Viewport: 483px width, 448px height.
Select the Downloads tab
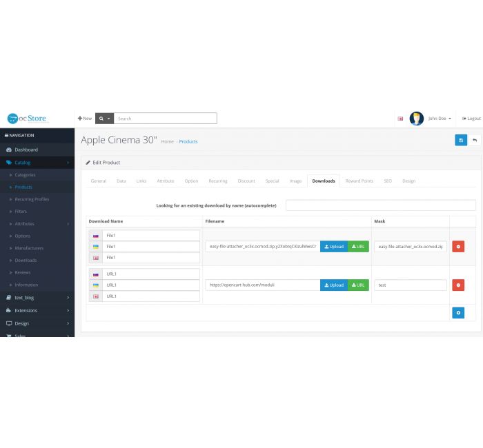click(x=324, y=181)
